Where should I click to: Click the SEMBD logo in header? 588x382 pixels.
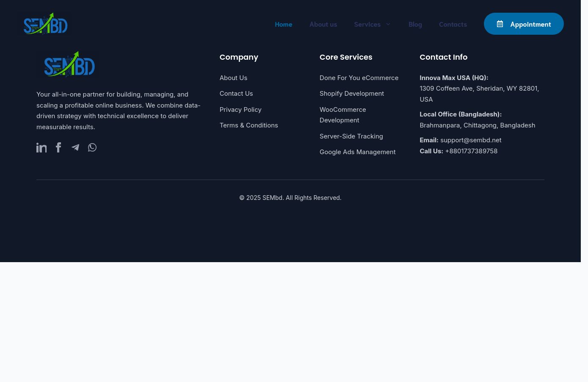click(x=46, y=24)
